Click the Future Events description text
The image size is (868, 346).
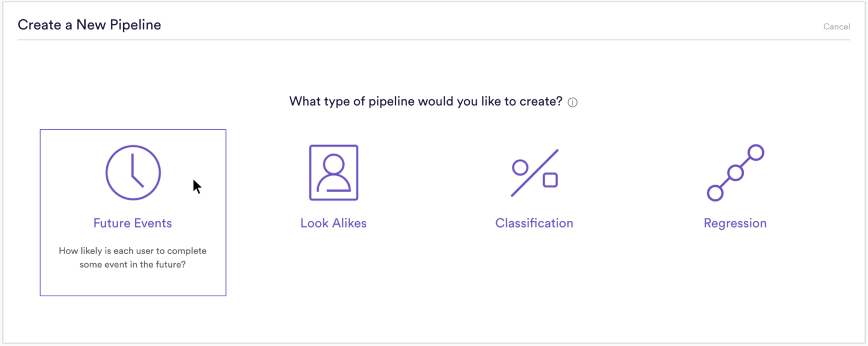(133, 257)
